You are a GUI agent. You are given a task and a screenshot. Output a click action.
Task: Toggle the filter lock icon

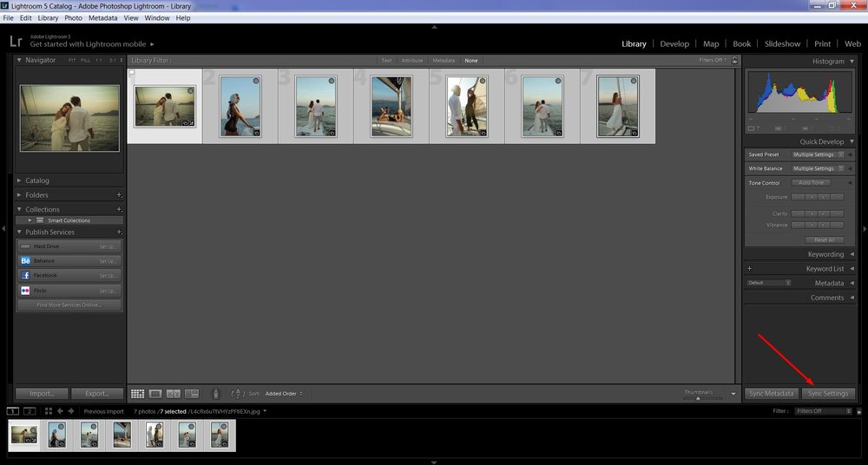[735, 61]
